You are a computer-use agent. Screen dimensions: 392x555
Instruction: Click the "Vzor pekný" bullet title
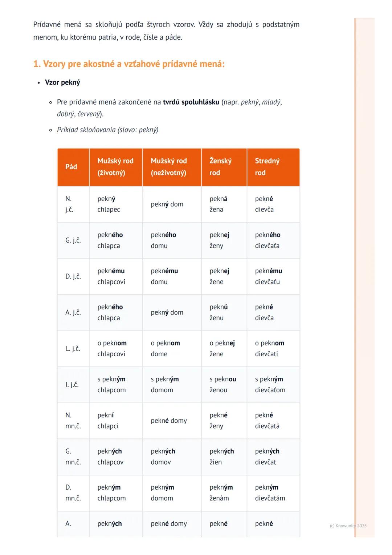[x=62, y=82]
